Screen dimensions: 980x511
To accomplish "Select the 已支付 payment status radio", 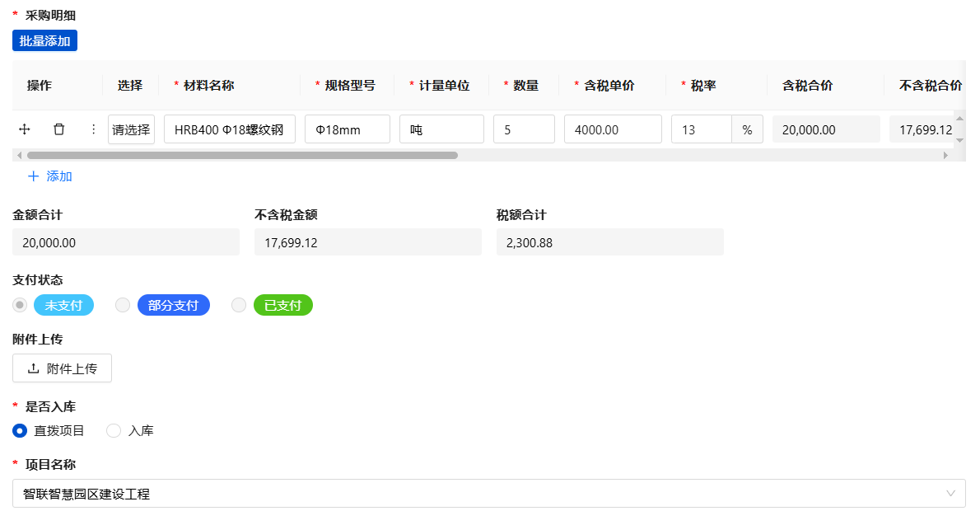I will [x=239, y=306].
